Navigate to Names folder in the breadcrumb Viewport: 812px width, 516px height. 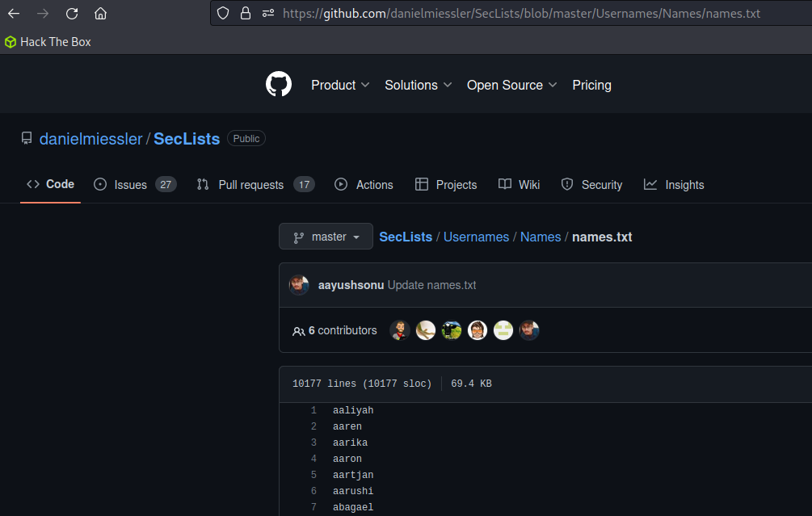[541, 237]
